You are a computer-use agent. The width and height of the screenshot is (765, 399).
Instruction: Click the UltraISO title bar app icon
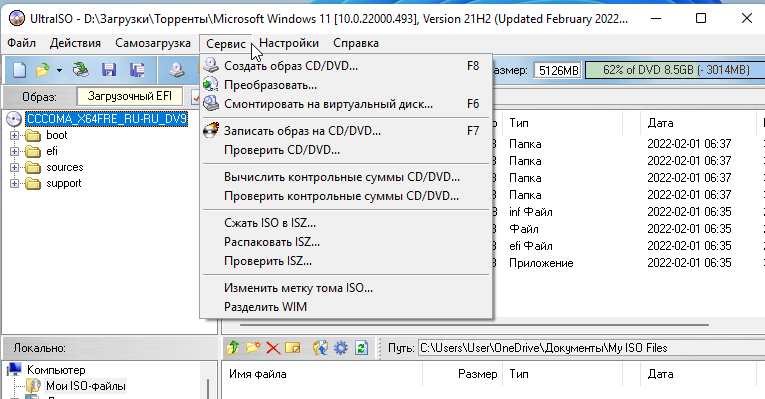[x=17, y=19]
